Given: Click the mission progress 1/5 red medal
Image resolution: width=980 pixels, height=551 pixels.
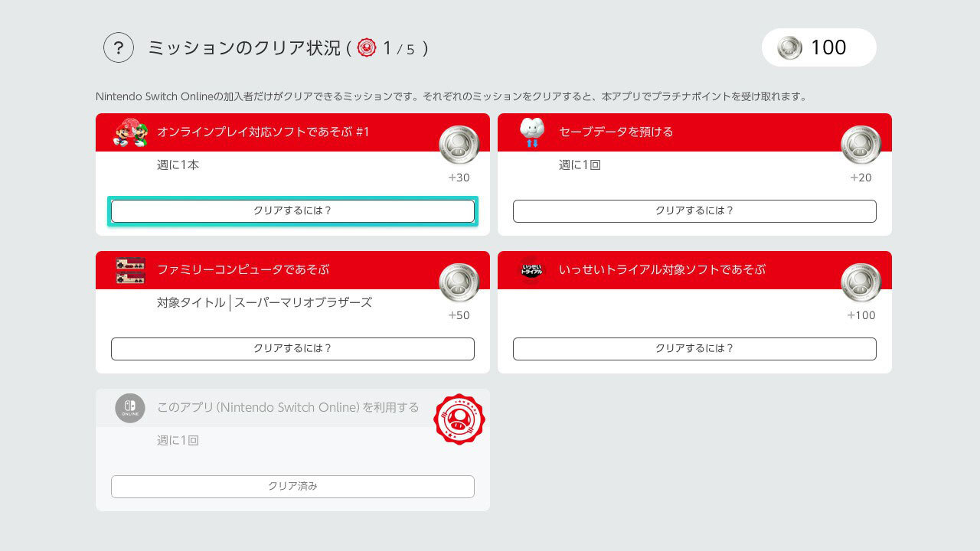Looking at the screenshot, I should [367, 48].
